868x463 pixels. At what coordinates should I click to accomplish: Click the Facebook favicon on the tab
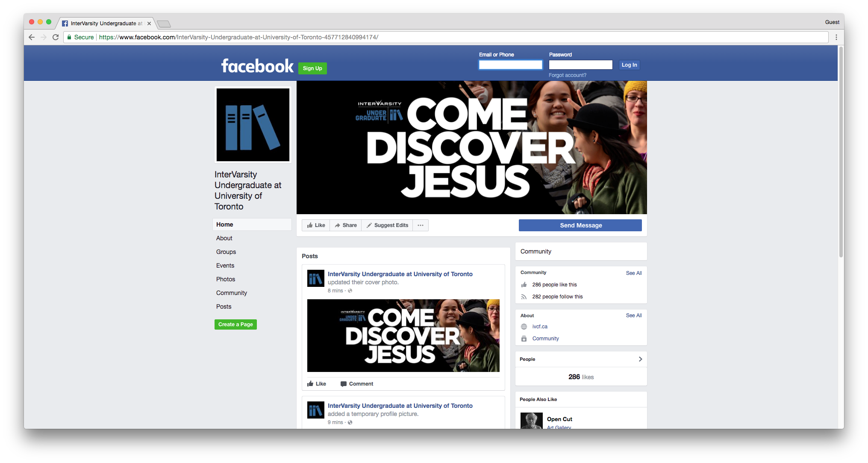(65, 24)
